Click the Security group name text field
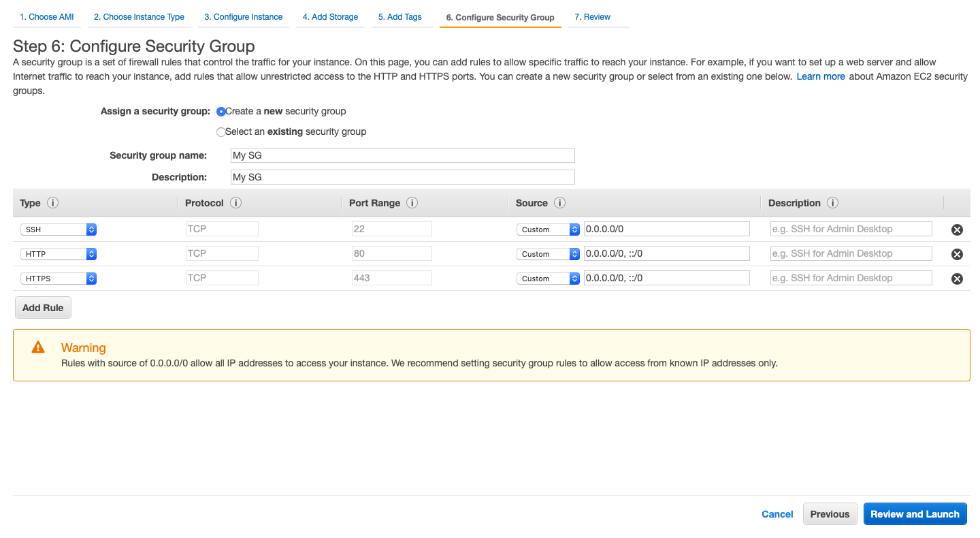Screen dimensions: 980x538 click(x=403, y=155)
